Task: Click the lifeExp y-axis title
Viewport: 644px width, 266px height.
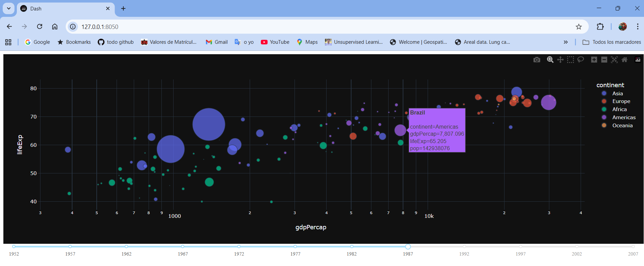Action: coord(20,144)
